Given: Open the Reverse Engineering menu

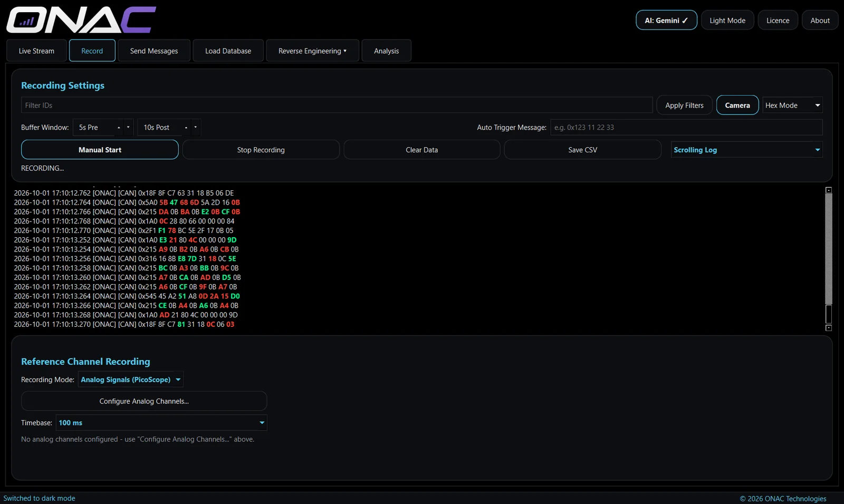Looking at the screenshot, I should pyautogui.click(x=312, y=51).
